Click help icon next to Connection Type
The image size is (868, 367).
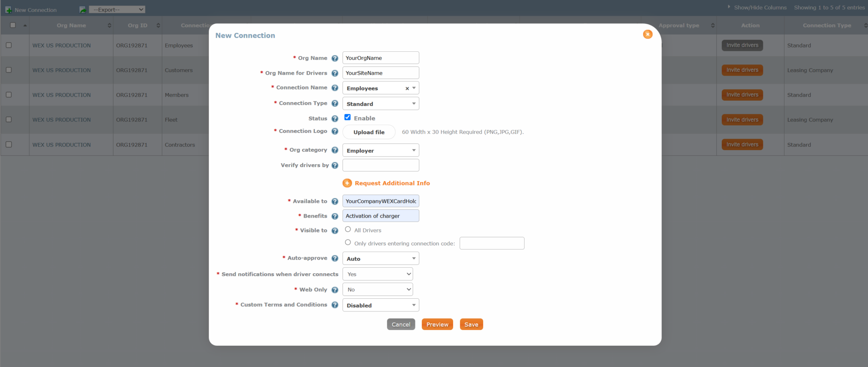click(x=335, y=104)
